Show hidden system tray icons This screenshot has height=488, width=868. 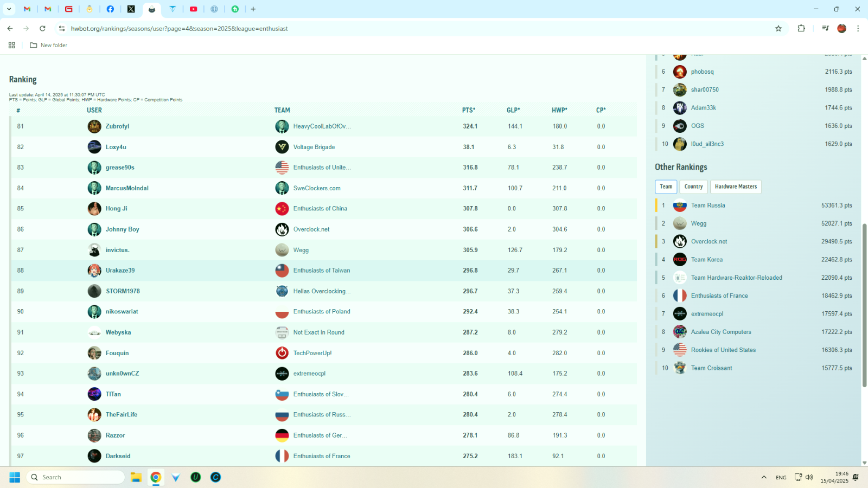[x=764, y=477]
